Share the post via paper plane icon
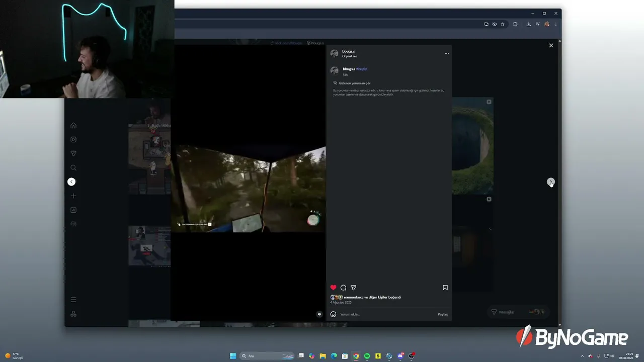644x362 pixels. [353, 288]
